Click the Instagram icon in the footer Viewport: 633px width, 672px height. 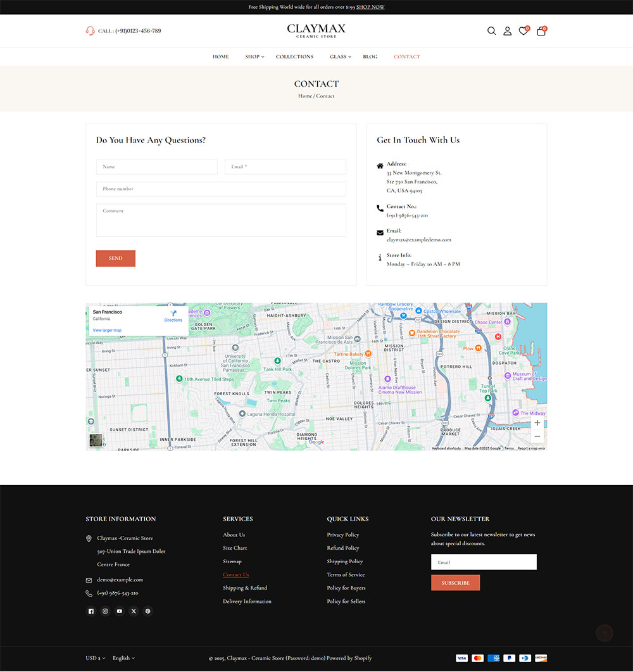[105, 611]
